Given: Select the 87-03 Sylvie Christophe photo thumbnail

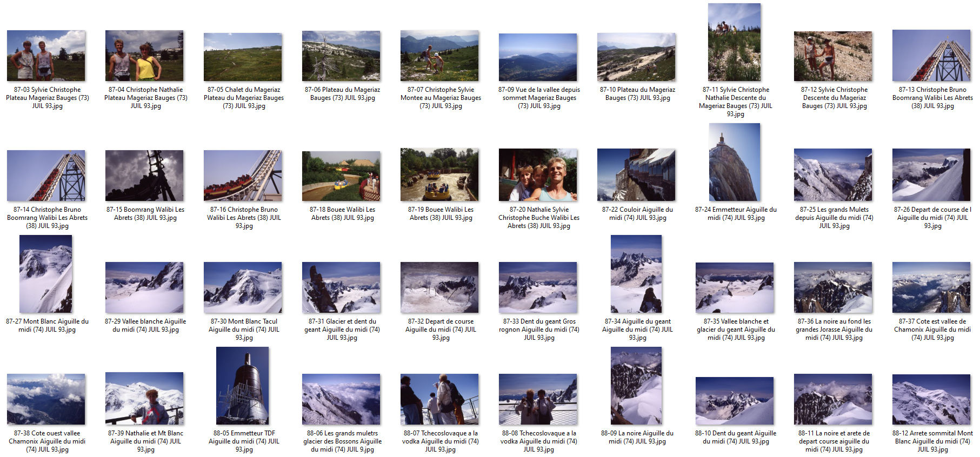Looking at the screenshot, I should tap(46, 56).
